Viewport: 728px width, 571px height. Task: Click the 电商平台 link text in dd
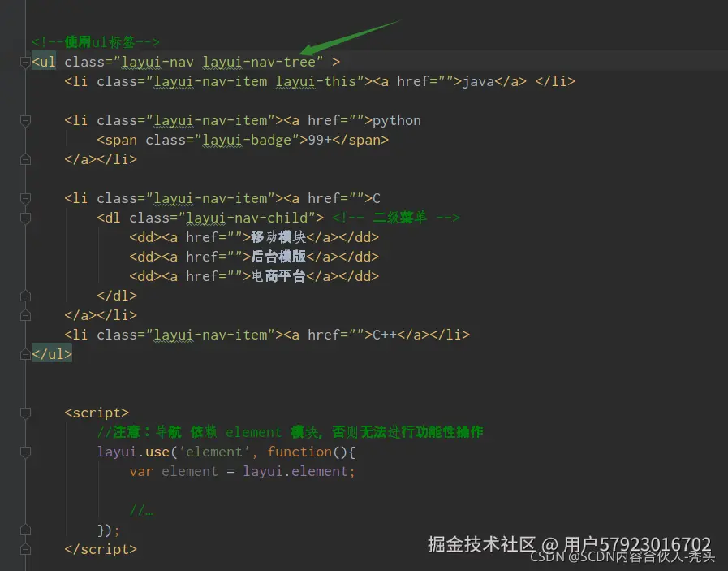278,276
